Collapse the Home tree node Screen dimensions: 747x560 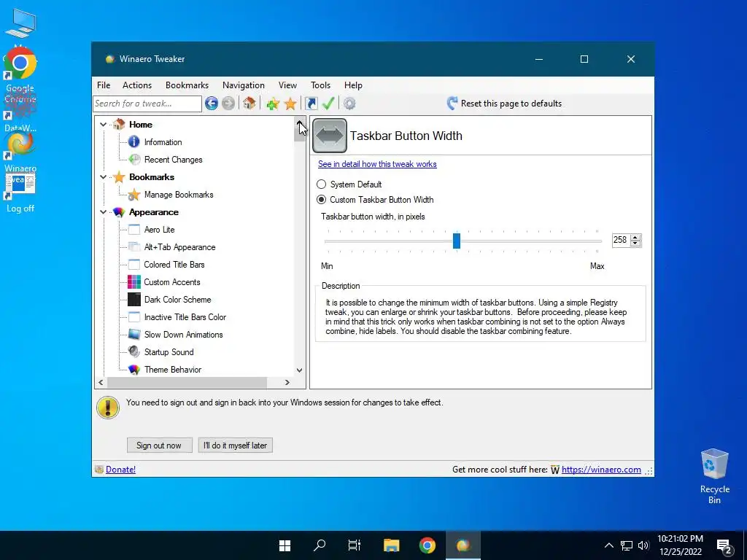tap(103, 124)
